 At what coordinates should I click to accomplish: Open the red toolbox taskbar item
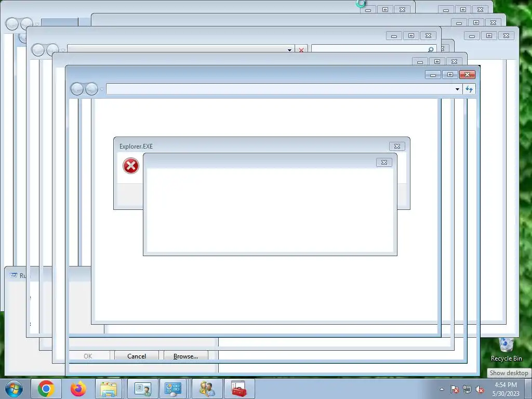coord(239,389)
